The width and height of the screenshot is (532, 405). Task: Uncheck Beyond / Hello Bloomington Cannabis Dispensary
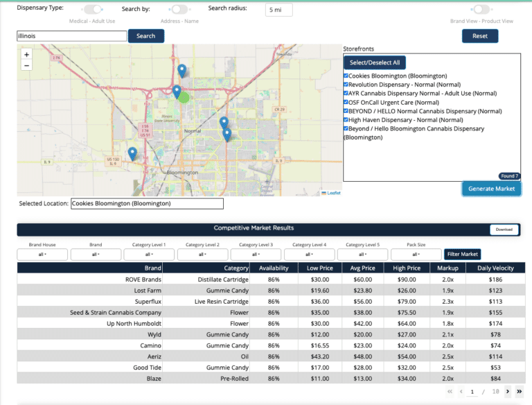346,129
